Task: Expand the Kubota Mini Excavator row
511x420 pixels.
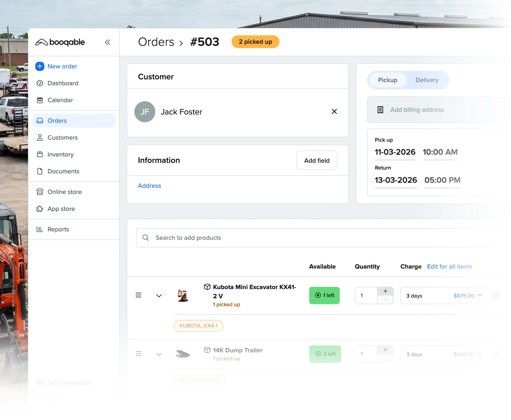Action: click(159, 295)
